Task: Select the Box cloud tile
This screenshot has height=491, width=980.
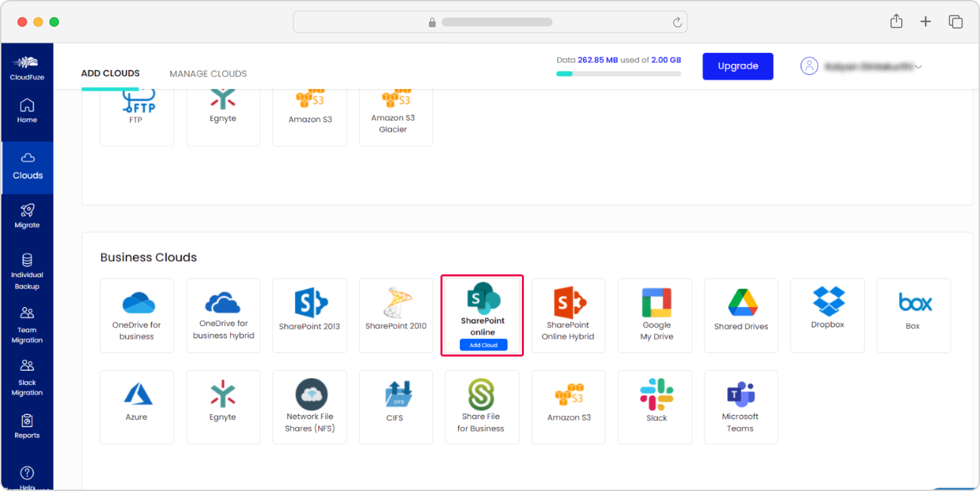Action: coord(913,316)
